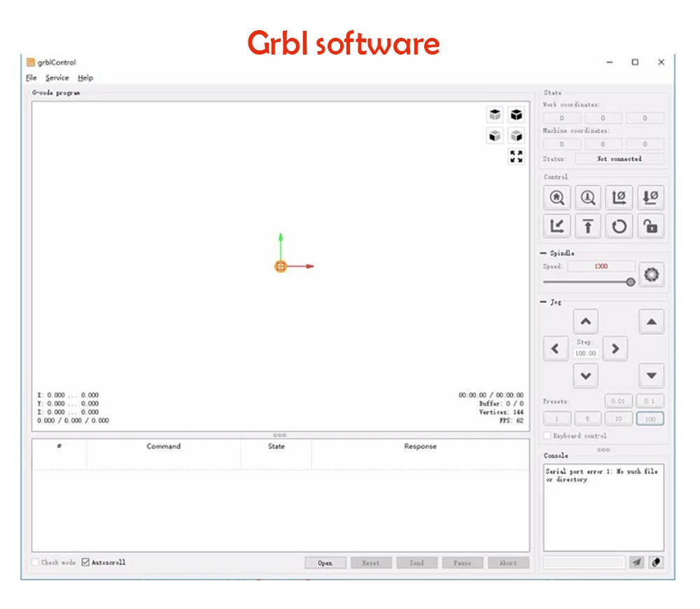Select the 0.1 jog step preset
This screenshot has width=700, height=609.
[x=650, y=401]
